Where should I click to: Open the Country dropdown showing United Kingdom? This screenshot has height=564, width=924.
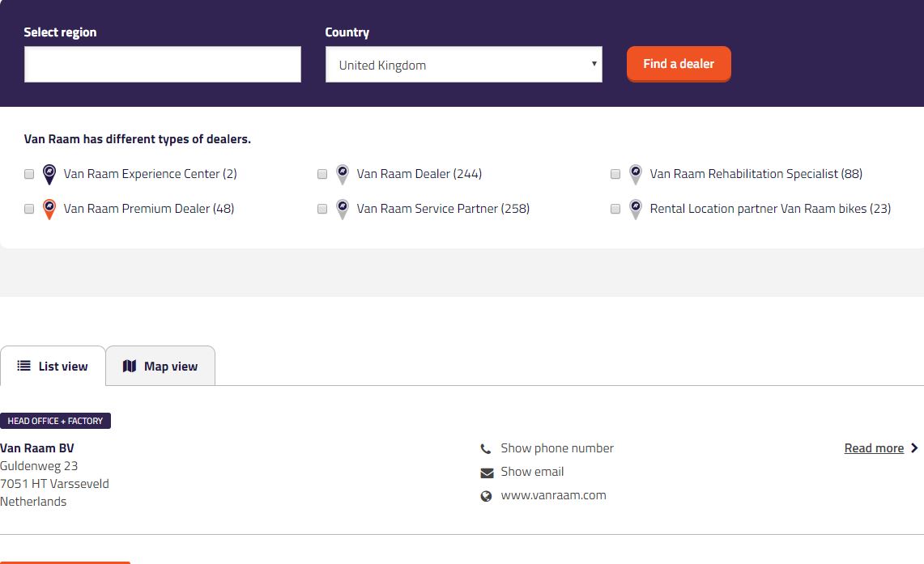coord(464,64)
